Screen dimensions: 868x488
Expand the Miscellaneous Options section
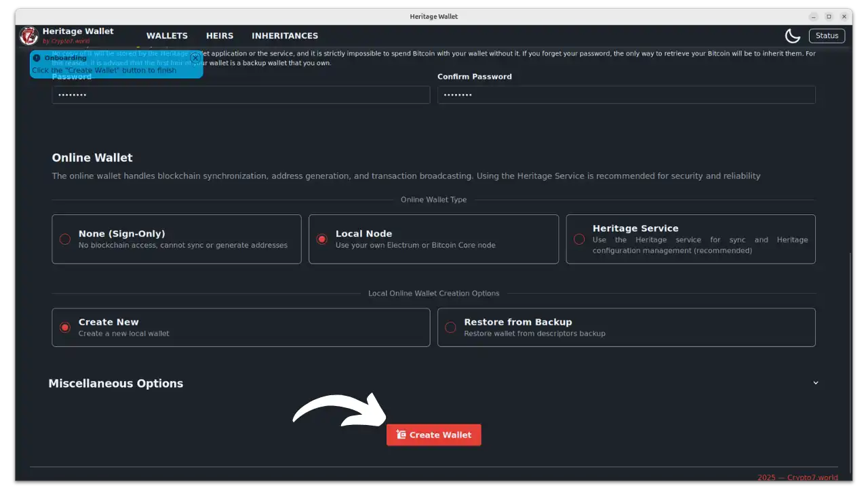point(815,383)
